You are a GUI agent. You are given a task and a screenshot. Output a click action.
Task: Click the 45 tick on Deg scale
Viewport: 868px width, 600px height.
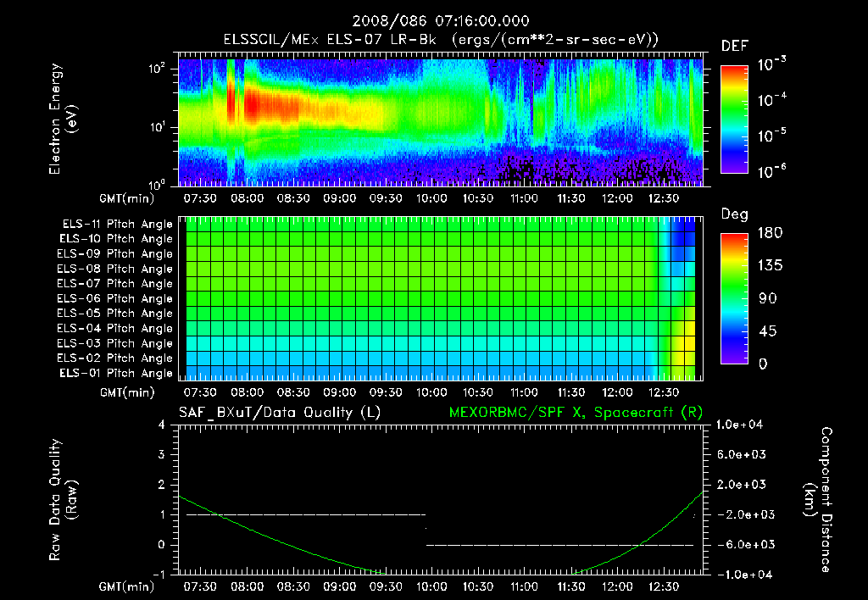(768, 331)
